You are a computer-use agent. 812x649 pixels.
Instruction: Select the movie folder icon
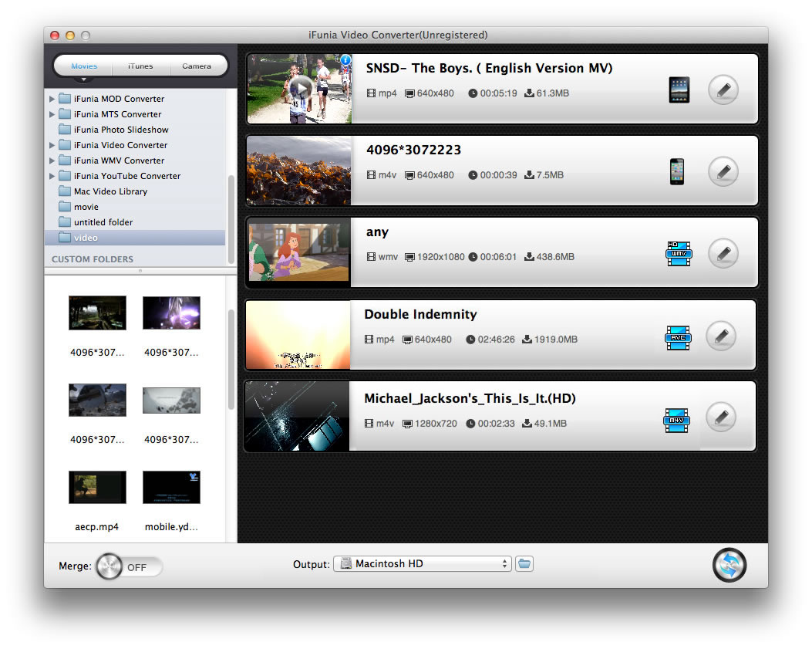[65, 207]
